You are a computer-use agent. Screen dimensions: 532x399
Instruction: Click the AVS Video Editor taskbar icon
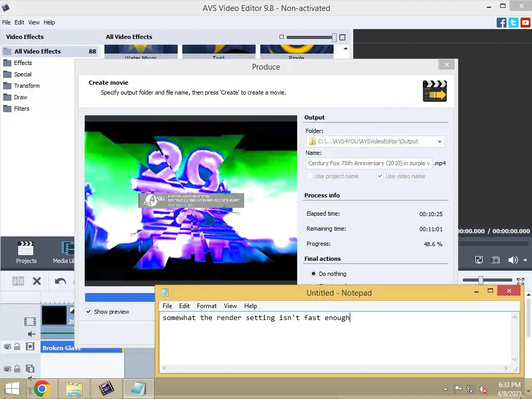pyautogui.click(x=106, y=389)
